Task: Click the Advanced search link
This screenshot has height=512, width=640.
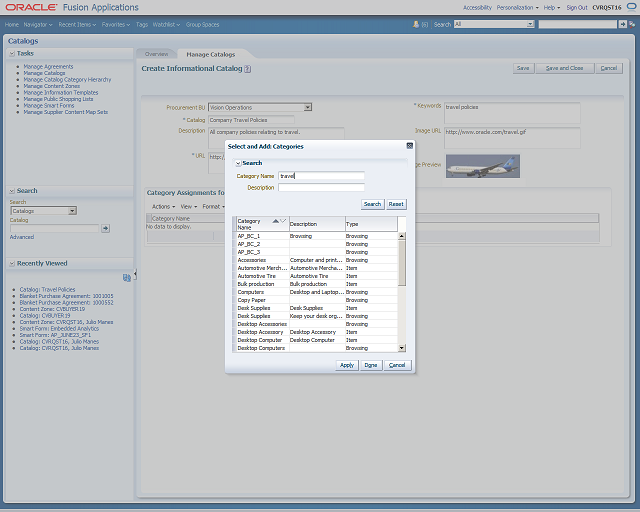Action: click(x=22, y=237)
